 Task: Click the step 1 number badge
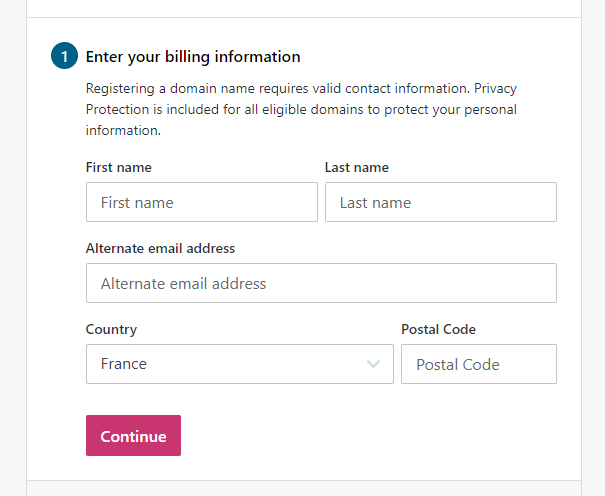pos(63,57)
